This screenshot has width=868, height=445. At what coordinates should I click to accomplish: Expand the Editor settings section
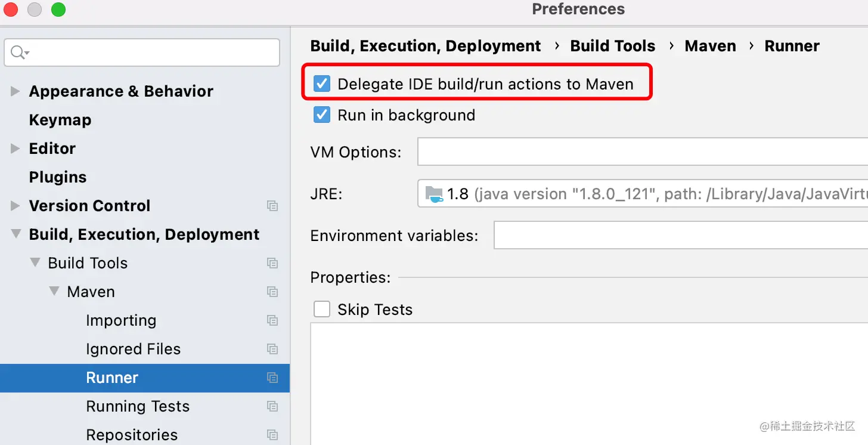(x=15, y=149)
